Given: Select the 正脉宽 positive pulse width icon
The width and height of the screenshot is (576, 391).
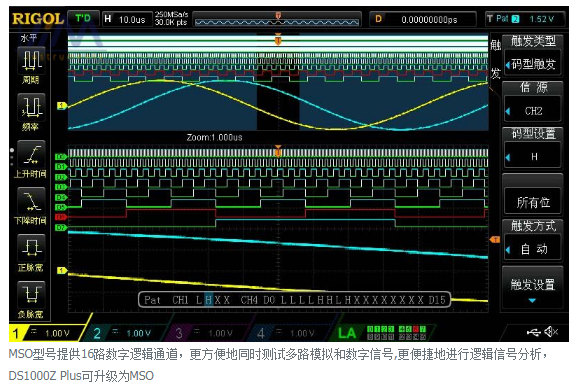Looking at the screenshot, I should (32, 248).
